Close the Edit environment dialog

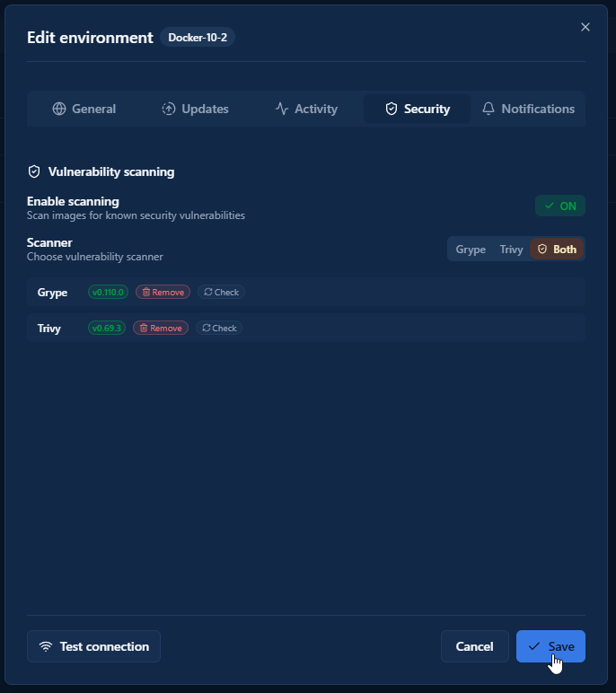[x=585, y=28]
